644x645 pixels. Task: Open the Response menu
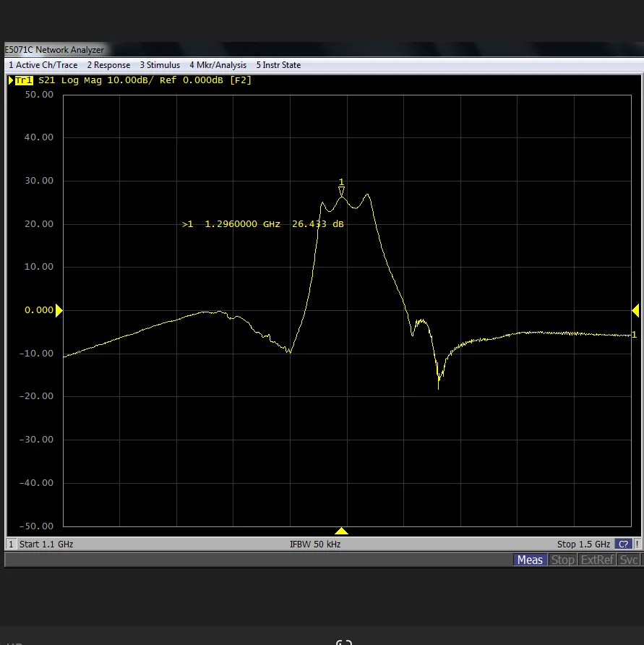click(108, 65)
